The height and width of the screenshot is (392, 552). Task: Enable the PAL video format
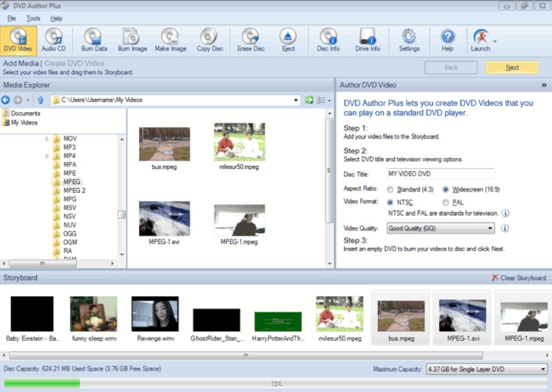pyautogui.click(x=445, y=202)
